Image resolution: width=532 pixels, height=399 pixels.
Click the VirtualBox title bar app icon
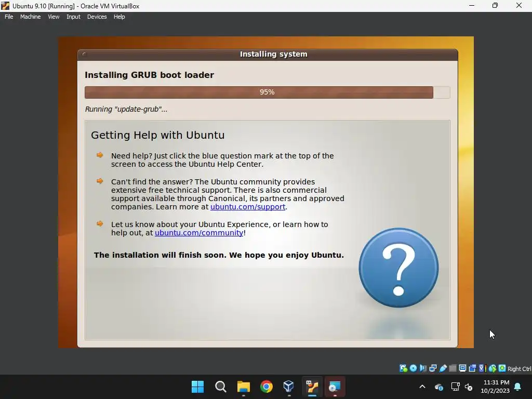(5, 6)
